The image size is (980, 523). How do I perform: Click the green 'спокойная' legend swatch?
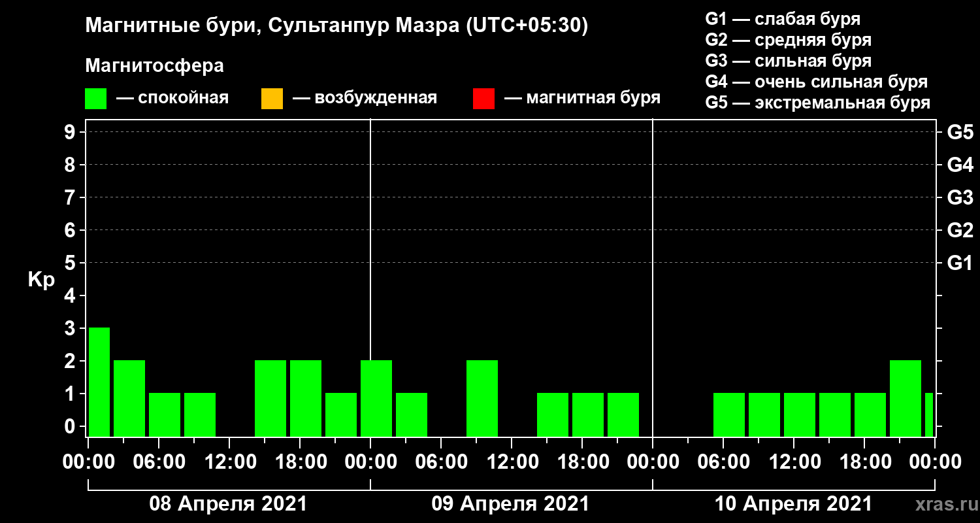pyautogui.click(x=96, y=99)
